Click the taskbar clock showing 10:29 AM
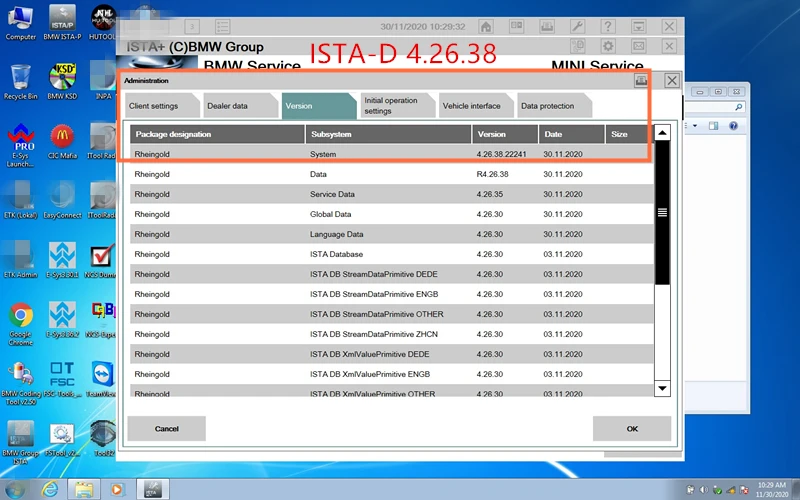The width and height of the screenshot is (800, 500). [x=771, y=490]
